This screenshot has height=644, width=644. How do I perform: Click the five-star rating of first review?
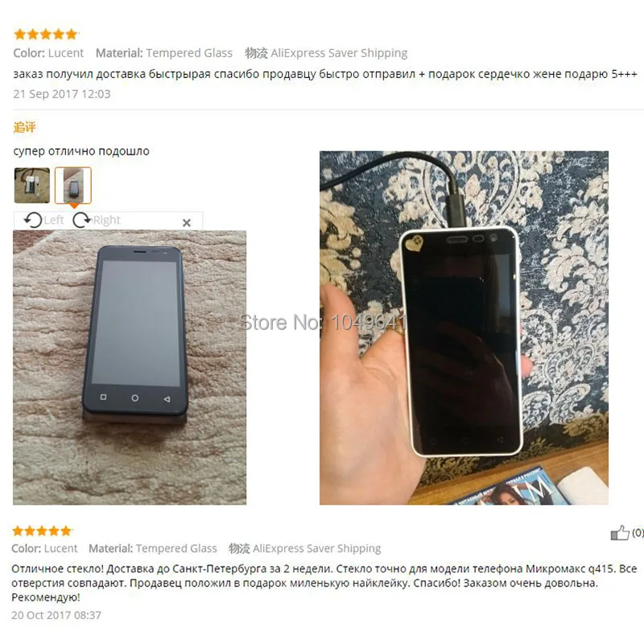(x=46, y=34)
